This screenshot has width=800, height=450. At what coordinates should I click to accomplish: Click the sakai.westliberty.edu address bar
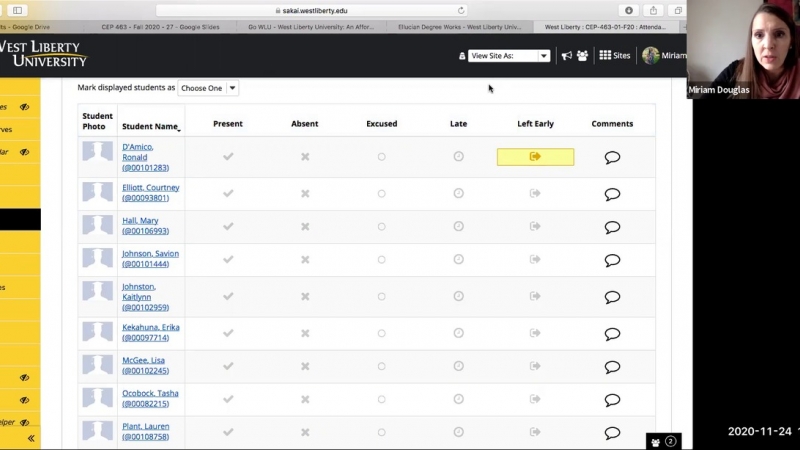[x=314, y=10]
